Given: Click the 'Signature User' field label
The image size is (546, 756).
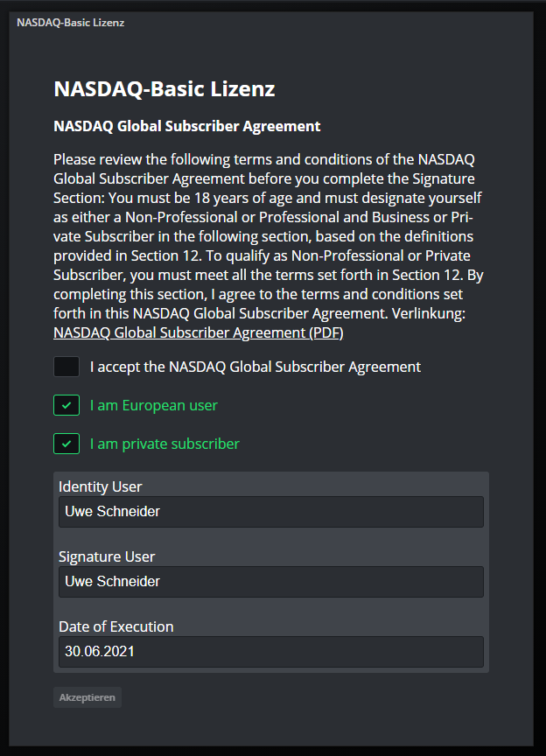Looking at the screenshot, I should tap(107, 556).
